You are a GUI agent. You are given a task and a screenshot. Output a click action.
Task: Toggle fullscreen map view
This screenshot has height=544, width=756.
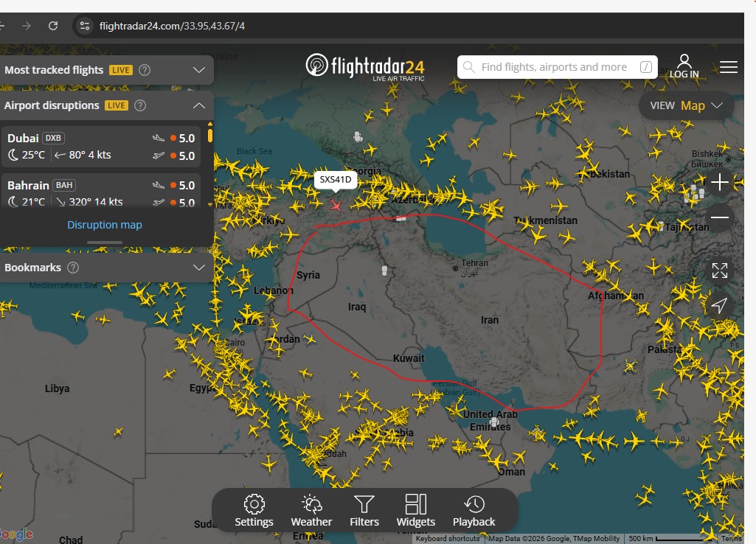coord(719,271)
